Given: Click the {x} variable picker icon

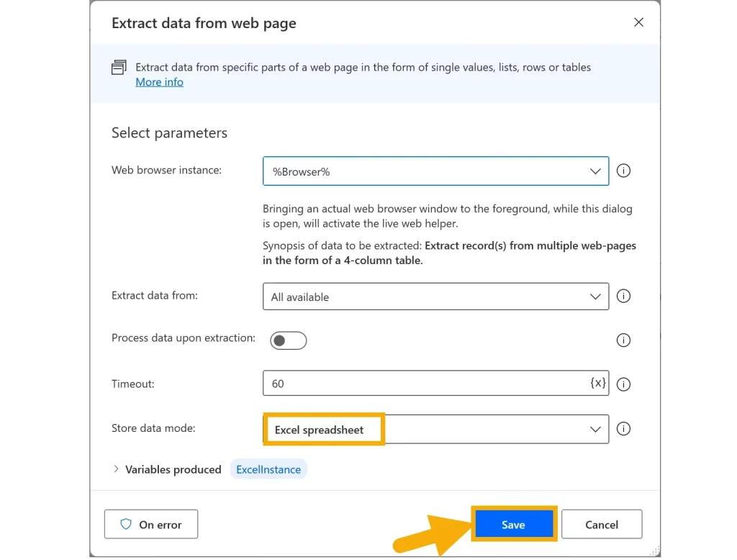Looking at the screenshot, I should click(x=598, y=383).
